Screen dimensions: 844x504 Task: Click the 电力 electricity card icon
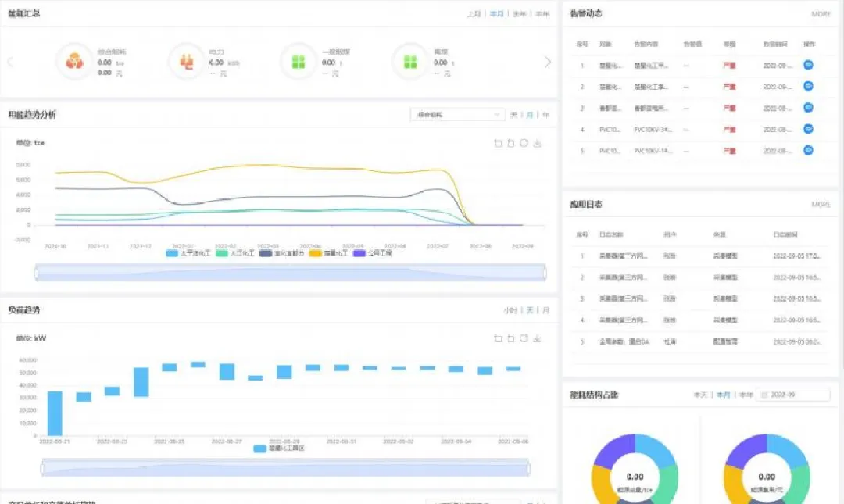tap(187, 62)
